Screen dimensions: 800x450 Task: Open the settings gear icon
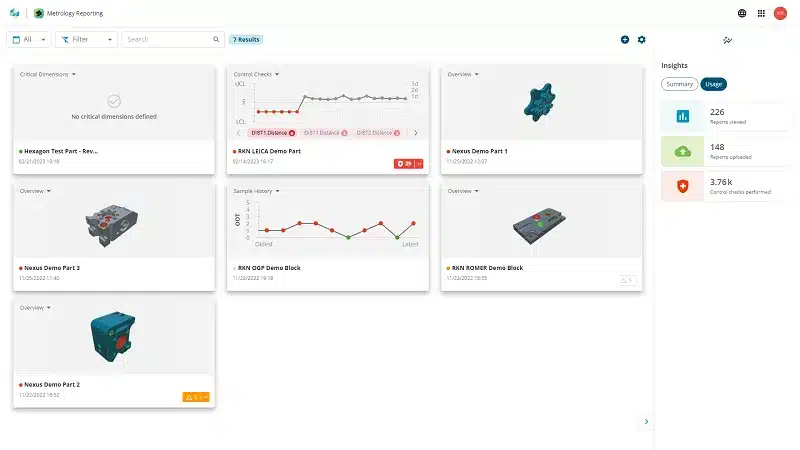tap(641, 39)
